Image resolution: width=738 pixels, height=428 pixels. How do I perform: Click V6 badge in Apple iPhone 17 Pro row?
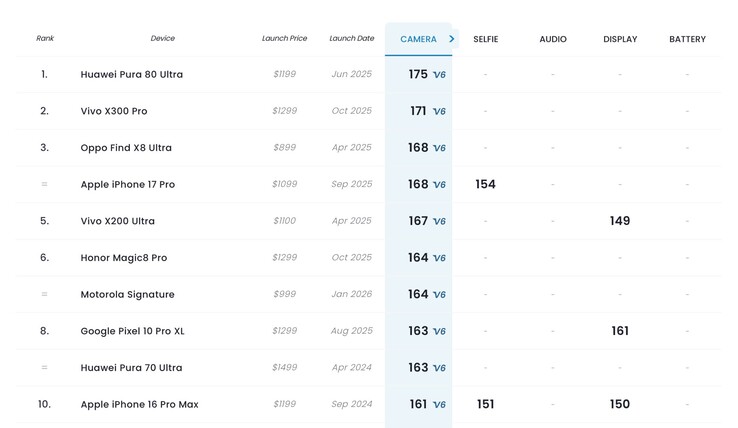tap(439, 185)
